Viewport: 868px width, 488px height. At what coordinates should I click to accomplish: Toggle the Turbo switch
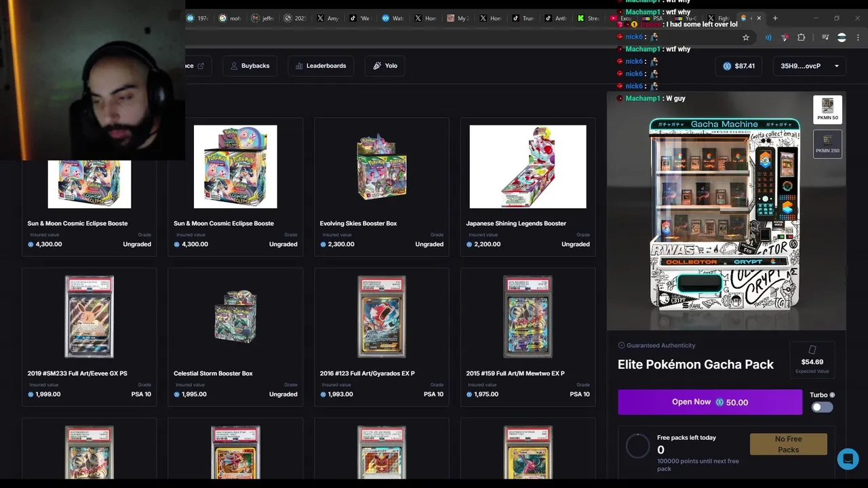pyautogui.click(x=822, y=407)
